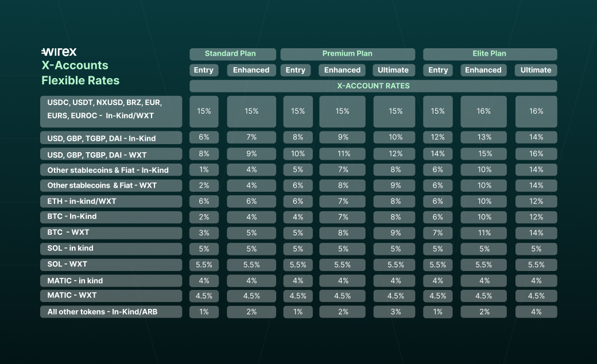The image size is (597, 364).
Task: Click 9% in Other stablecoins WXT row
Action: (x=394, y=185)
